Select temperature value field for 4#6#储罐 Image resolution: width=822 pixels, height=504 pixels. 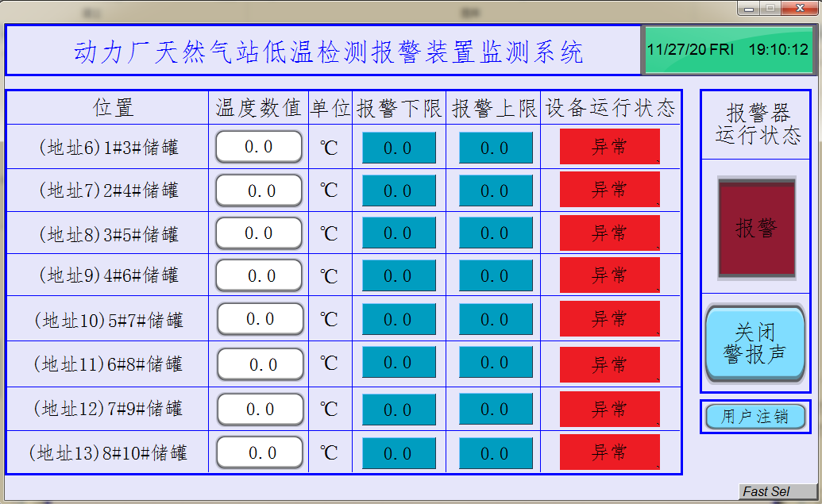259,275
